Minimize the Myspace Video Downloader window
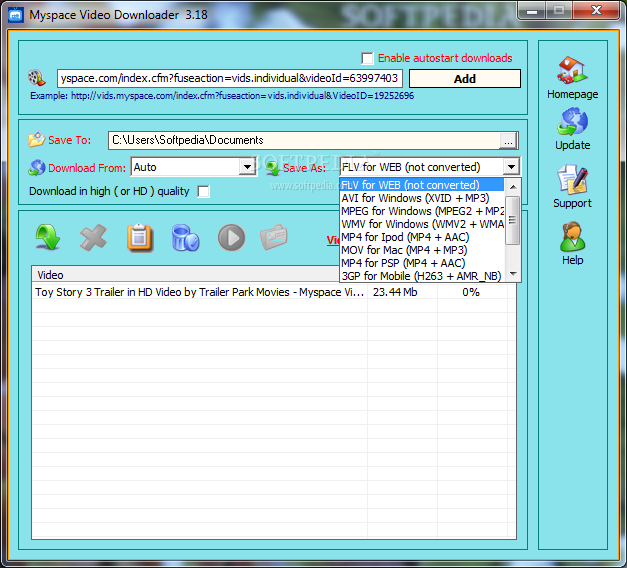The image size is (627, 568). tap(531, 11)
